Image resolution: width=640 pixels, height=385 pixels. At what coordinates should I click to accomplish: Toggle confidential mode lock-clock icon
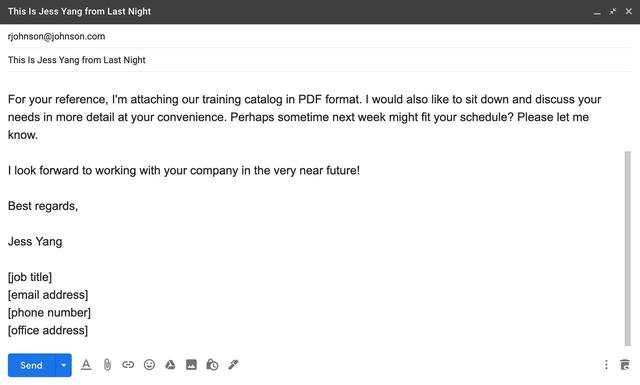212,365
